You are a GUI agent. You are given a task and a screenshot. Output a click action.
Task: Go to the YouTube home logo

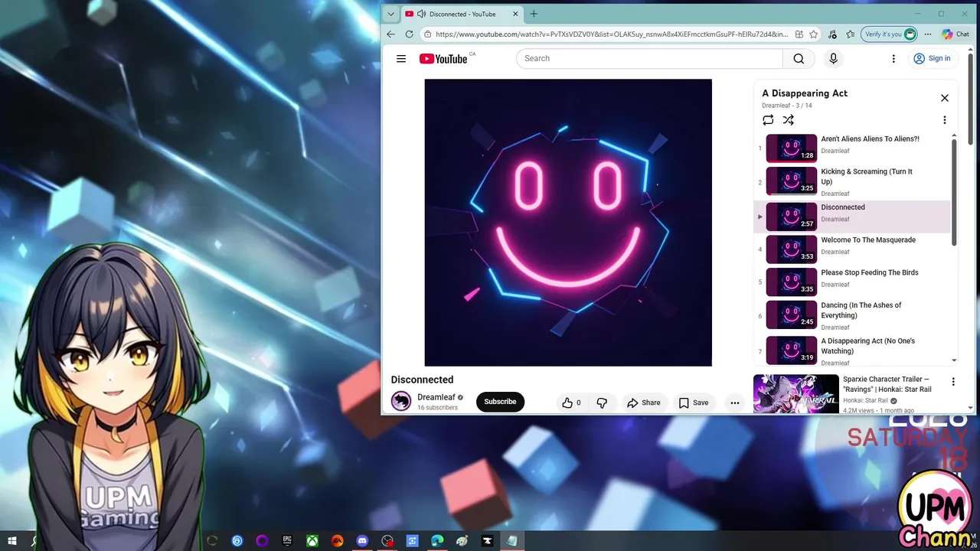click(x=443, y=59)
